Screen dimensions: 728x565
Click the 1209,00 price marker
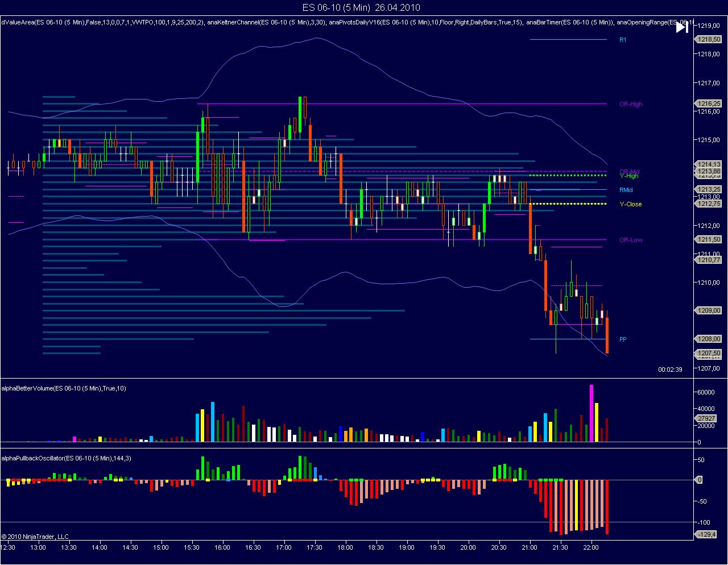click(x=709, y=311)
